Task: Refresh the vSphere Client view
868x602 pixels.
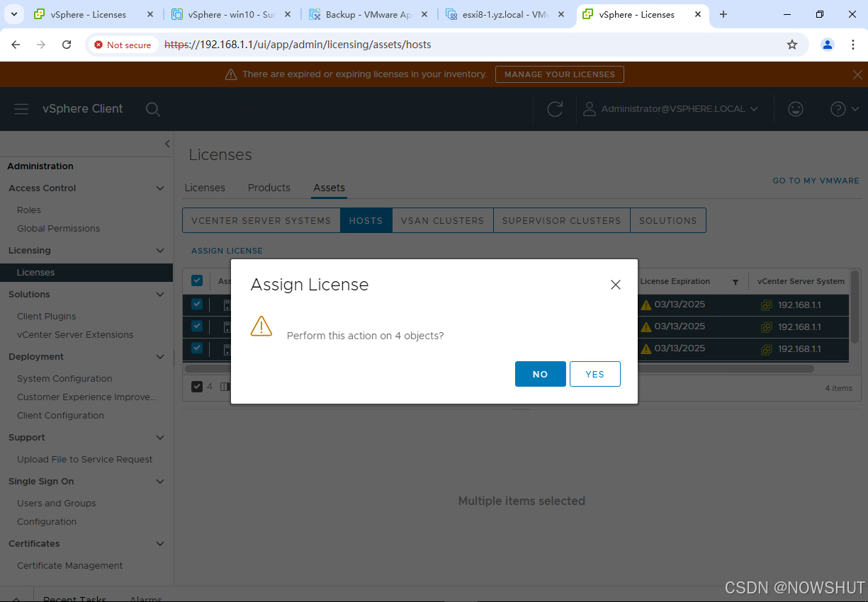Action: tap(555, 109)
